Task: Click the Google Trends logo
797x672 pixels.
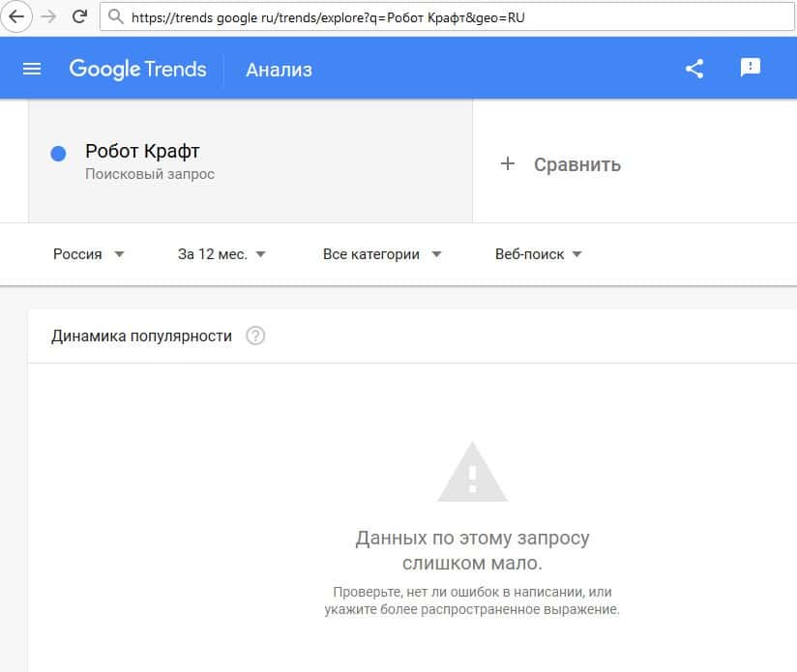Action: [137, 69]
